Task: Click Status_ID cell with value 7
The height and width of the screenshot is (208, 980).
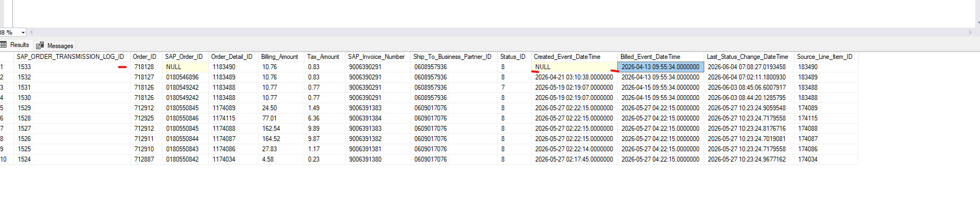Action: (x=514, y=88)
